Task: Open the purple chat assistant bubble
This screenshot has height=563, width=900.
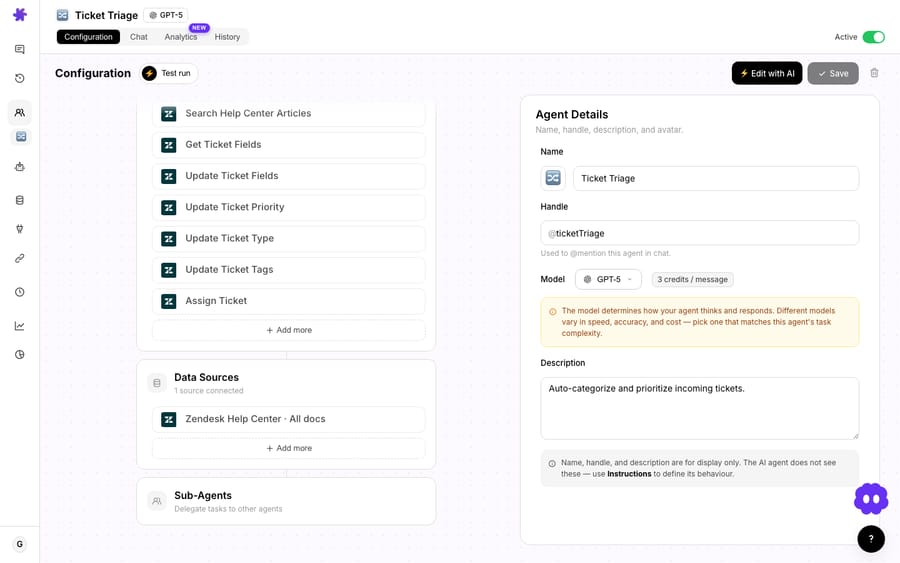Action: pyautogui.click(x=871, y=499)
